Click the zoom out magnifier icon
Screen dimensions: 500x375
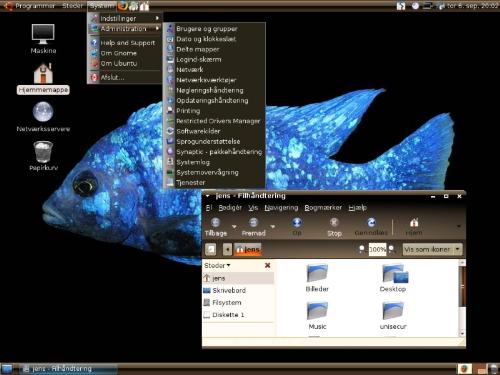pyautogui.click(x=362, y=249)
